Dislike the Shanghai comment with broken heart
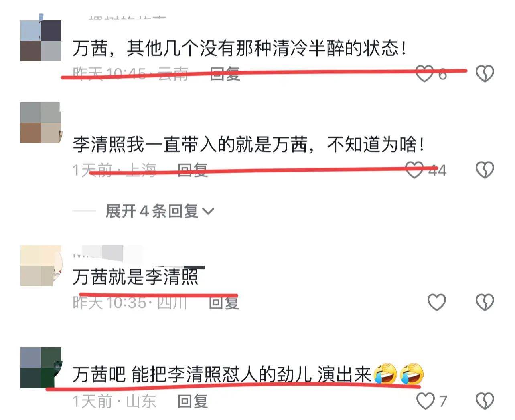Viewport: 515px width, 420px height. click(485, 170)
